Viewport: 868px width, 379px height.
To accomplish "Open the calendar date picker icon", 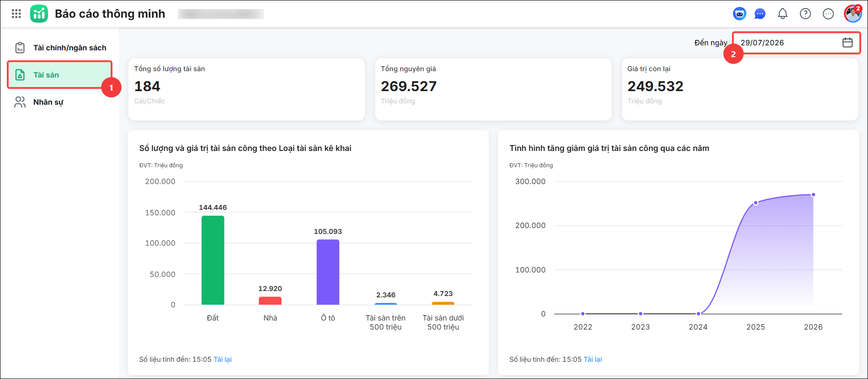I will pos(848,43).
